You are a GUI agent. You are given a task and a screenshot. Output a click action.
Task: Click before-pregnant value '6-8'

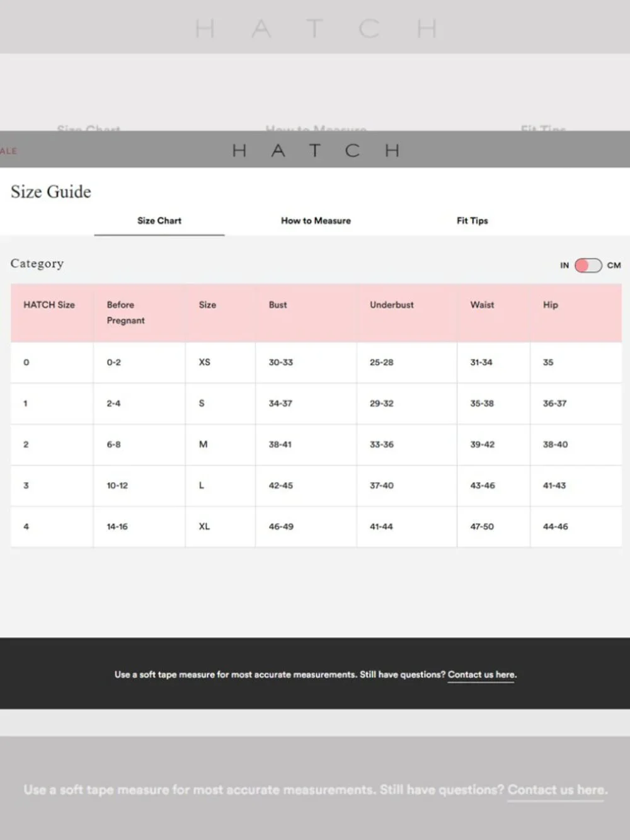(113, 444)
